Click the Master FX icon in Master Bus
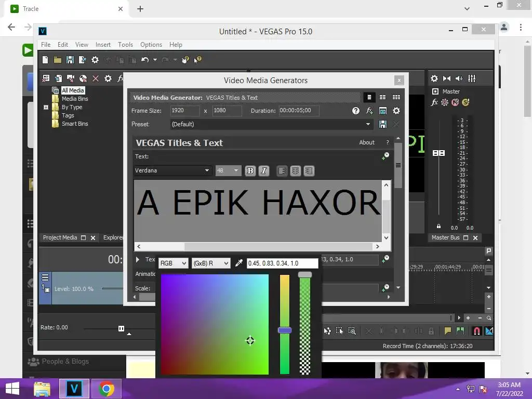Image resolution: width=532 pixels, height=399 pixels. pyautogui.click(x=435, y=102)
